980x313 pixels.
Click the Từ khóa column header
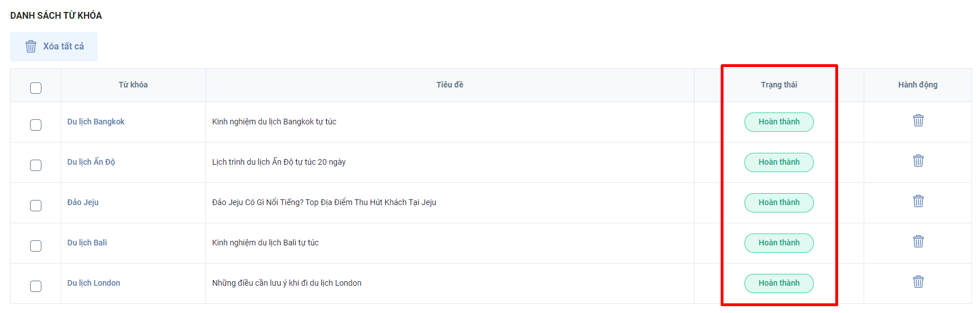133,85
